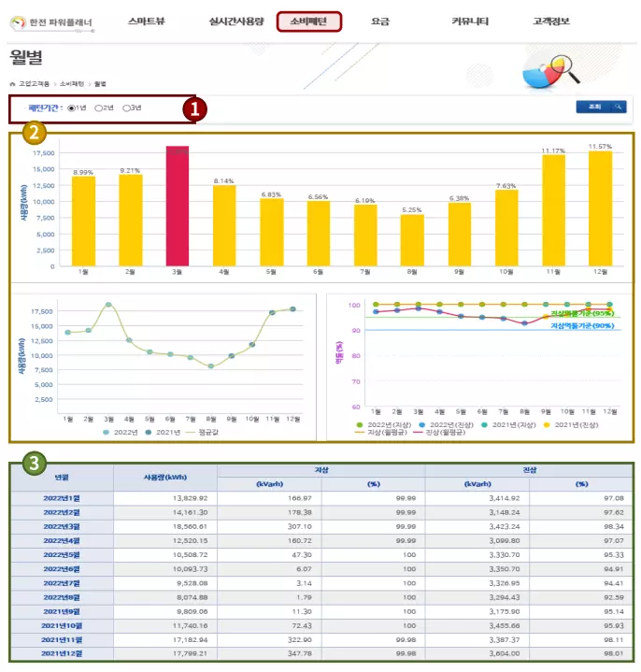Click the 1월 bar labeled 8.99%
Viewport: 641px width, 672px height.
[x=83, y=222]
